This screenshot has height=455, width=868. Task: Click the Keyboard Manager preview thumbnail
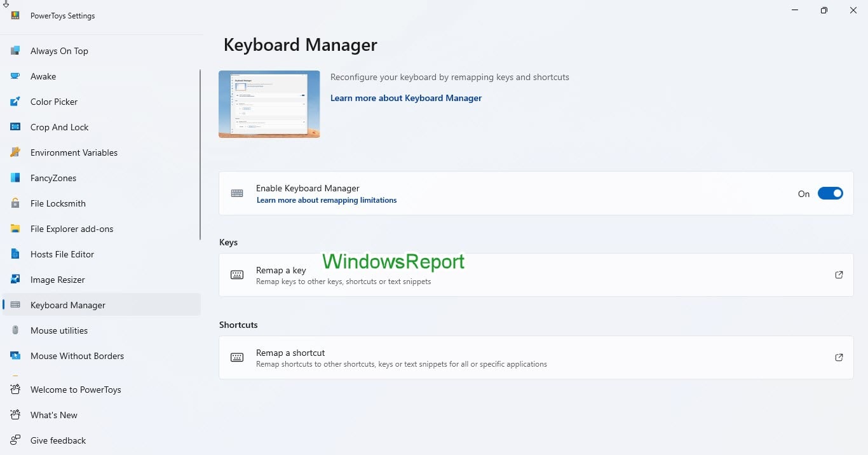pos(269,104)
